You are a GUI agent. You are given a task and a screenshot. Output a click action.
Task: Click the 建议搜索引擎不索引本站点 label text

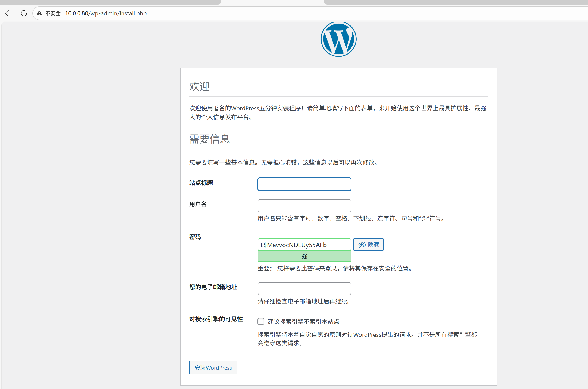click(303, 321)
